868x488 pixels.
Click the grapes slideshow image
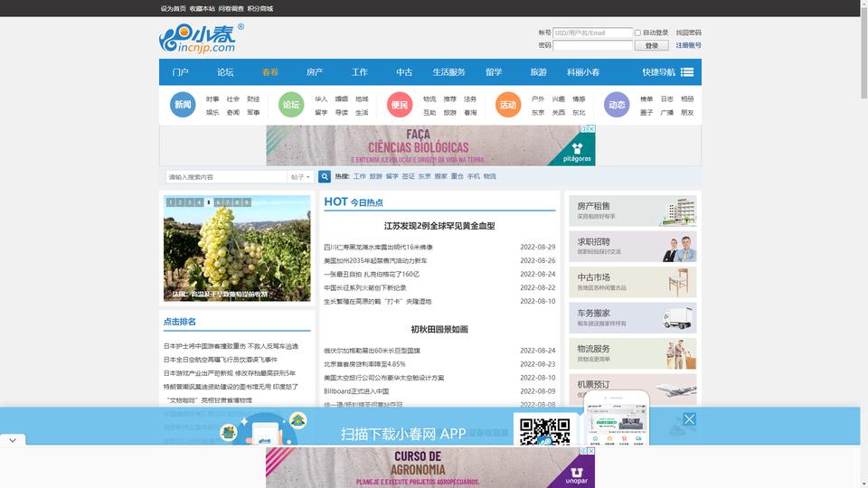(237, 249)
